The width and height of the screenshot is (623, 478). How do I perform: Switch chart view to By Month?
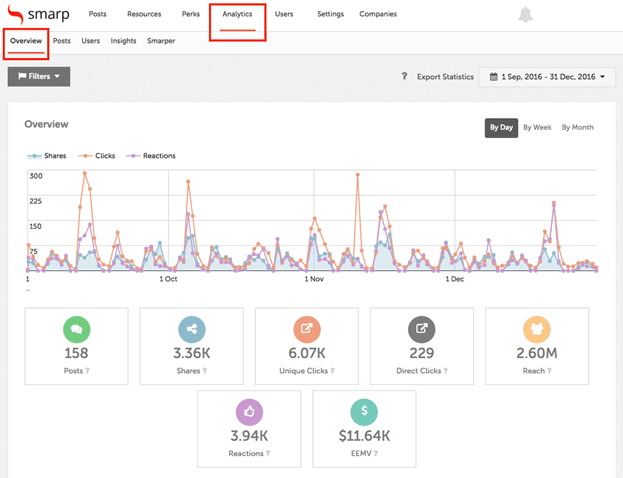point(577,127)
